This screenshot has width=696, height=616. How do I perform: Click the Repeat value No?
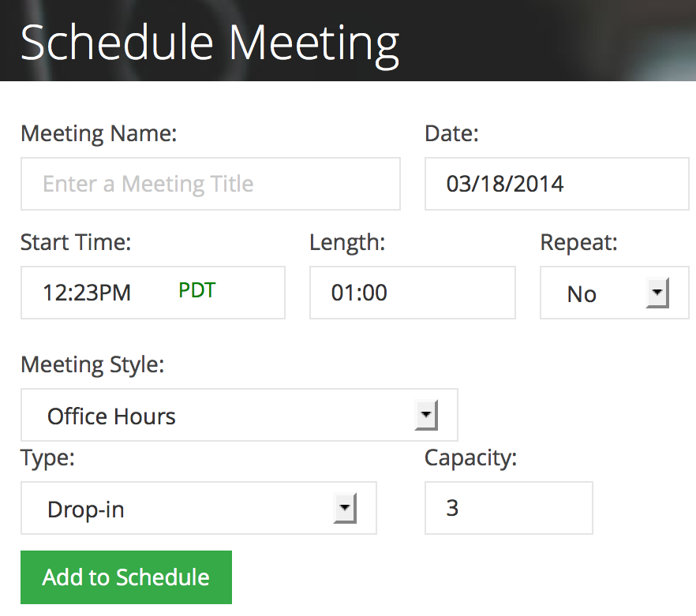[582, 294]
